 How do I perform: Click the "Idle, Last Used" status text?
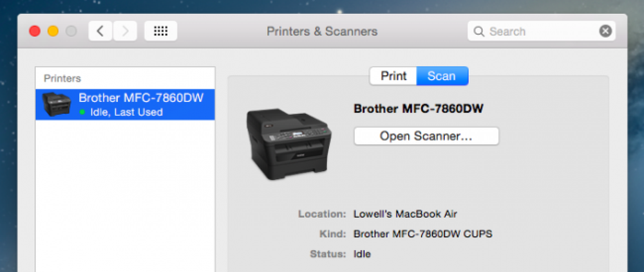coord(126,112)
